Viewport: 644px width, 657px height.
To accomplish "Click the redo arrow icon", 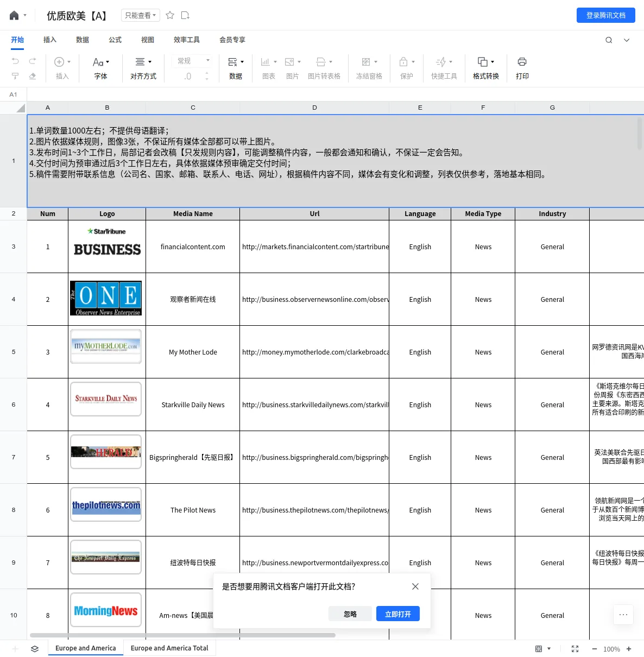I will (33, 61).
